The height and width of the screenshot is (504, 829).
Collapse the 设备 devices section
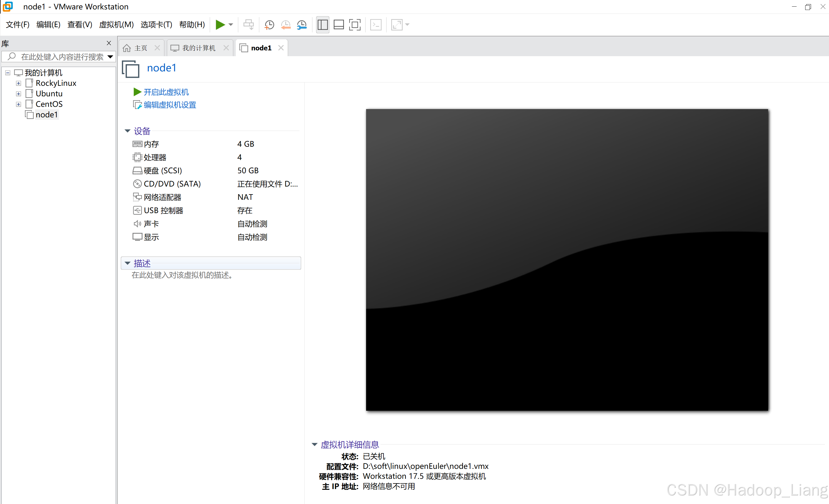(128, 131)
